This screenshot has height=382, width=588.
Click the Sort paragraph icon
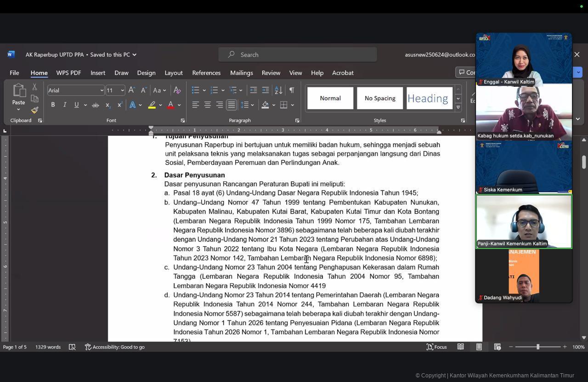point(278,90)
